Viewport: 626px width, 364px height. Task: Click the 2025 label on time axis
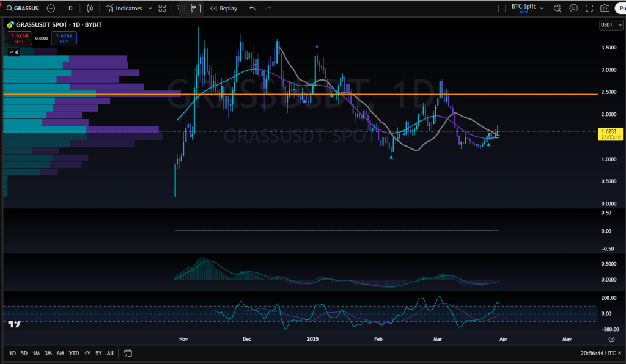pyautogui.click(x=312, y=339)
